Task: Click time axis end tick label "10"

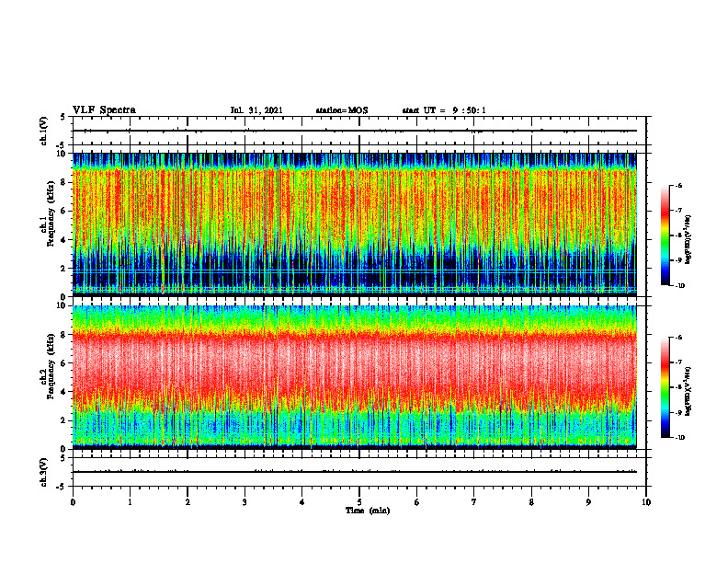Action: [646, 502]
